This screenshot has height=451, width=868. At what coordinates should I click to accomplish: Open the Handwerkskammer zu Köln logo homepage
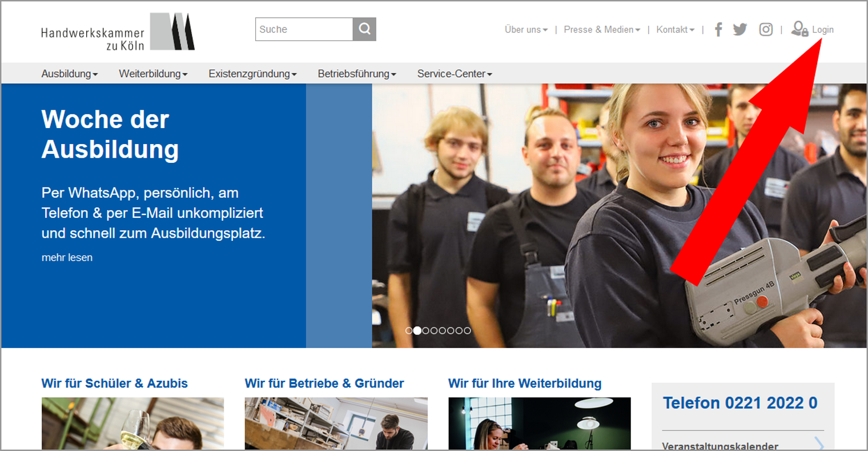[x=118, y=31]
